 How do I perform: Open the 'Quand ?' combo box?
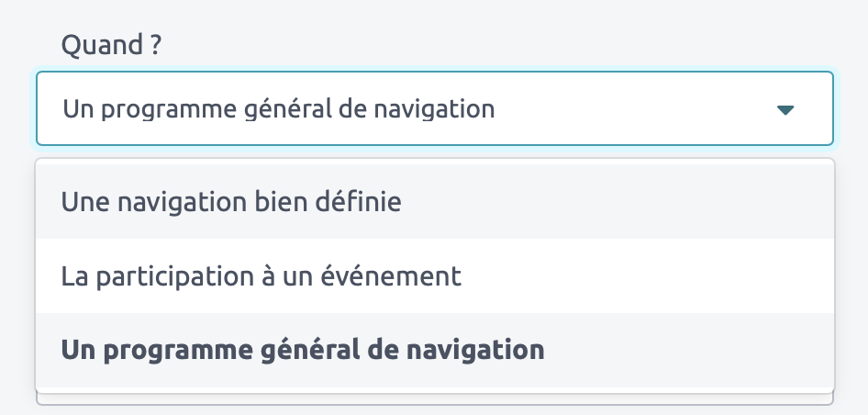pos(434,109)
